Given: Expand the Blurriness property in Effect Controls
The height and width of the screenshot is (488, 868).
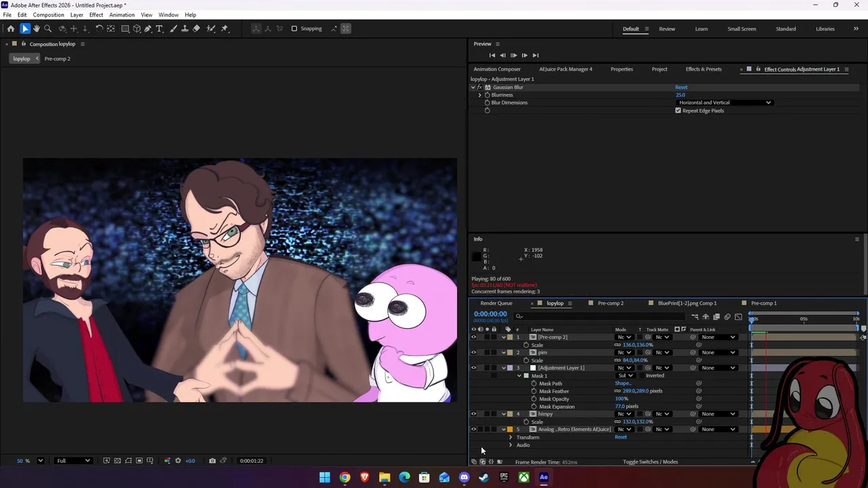Looking at the screenshot, I should [480, 95].
